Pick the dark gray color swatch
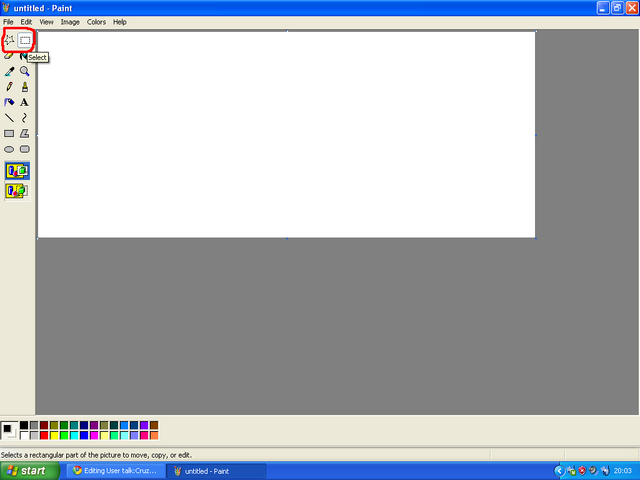640x480 pixels. pyautogui.click(x=34, y=426)
